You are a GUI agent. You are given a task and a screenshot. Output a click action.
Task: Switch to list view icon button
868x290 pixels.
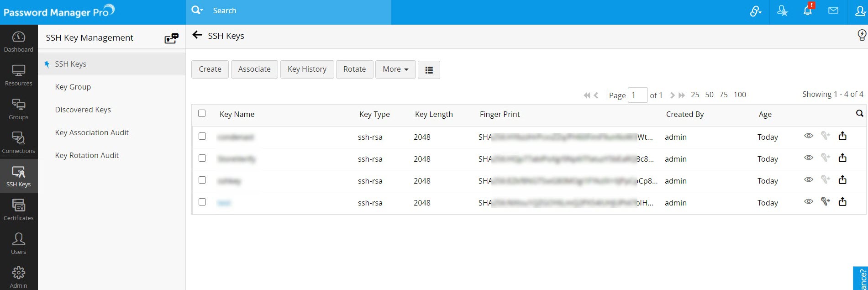[429, 70]
